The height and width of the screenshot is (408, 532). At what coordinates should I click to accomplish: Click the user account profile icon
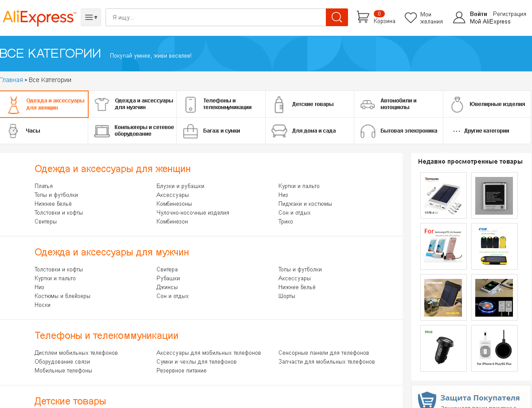[459, 18]
